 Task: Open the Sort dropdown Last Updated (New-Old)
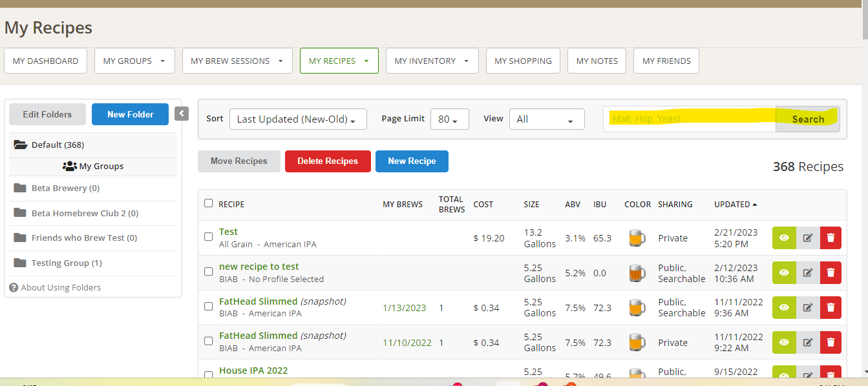[297, 119]
